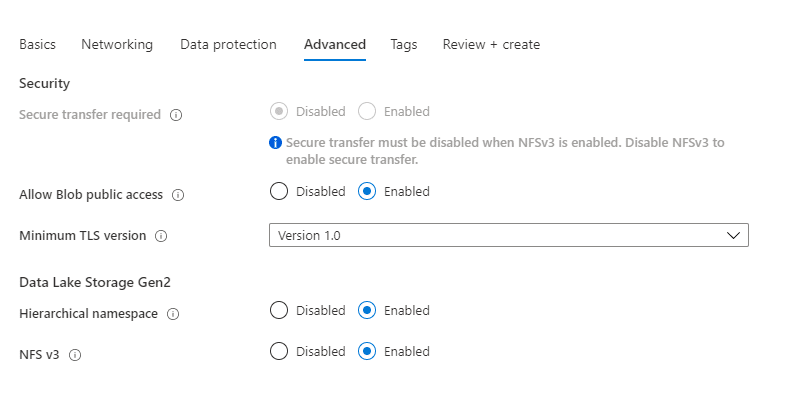Click the Advanced tab
The height and width of the screenshot is (393, 787).
[335, 44]
